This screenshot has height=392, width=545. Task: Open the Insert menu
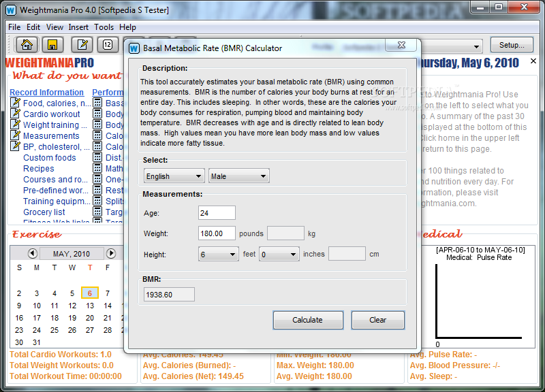pyautogui.click(x=78, y=27)
